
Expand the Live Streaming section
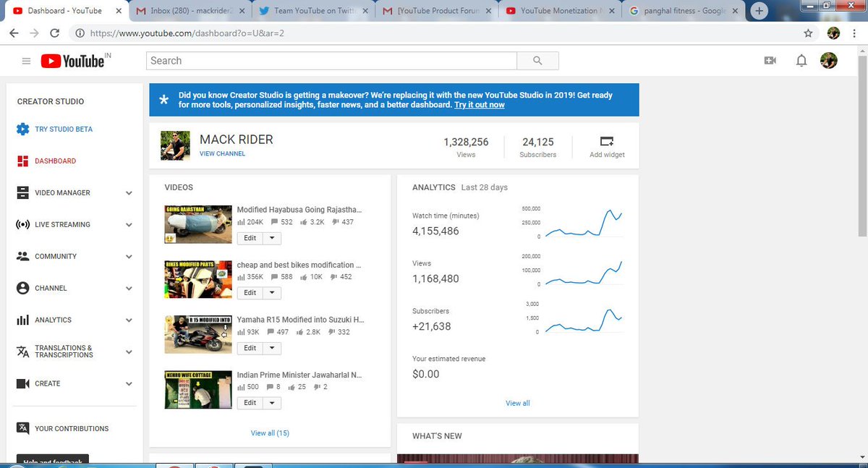point(129,225)
